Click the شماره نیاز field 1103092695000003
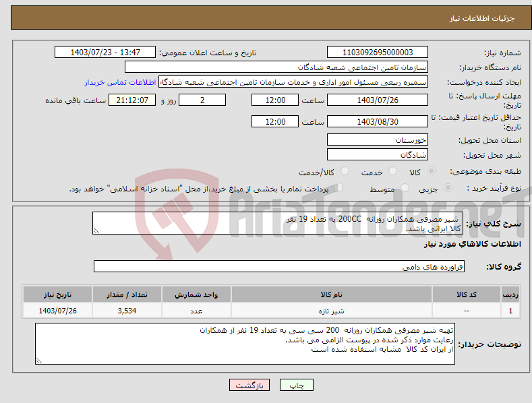 point(378,53)
